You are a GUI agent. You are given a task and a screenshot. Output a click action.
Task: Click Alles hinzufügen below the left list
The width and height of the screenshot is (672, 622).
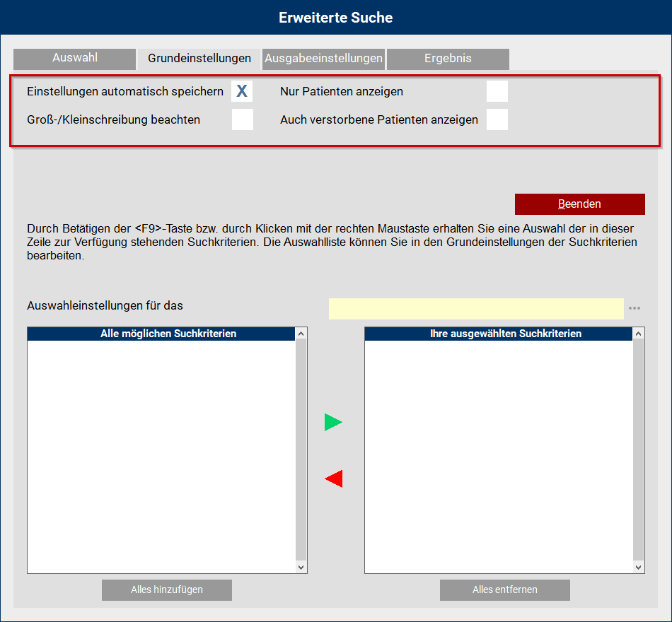[x=166, y=589]
